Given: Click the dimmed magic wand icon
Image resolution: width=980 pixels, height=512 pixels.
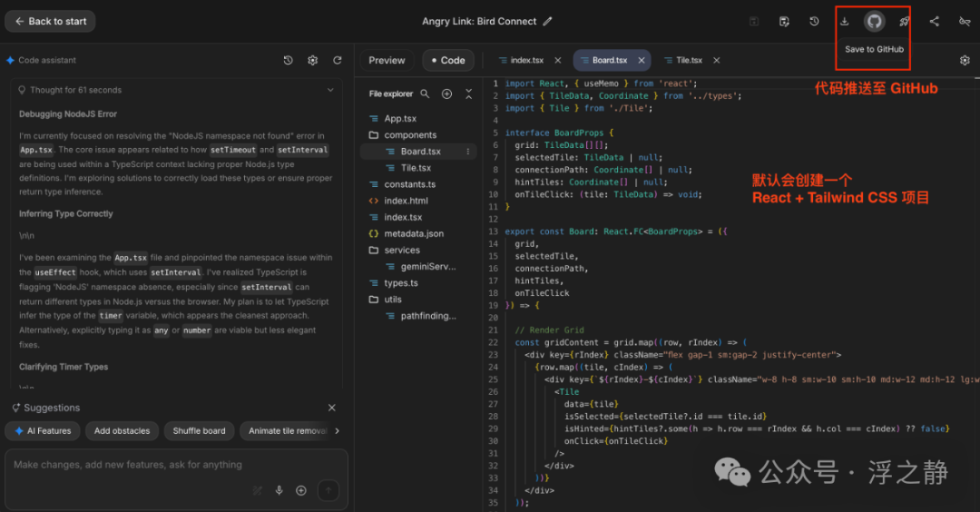Looking at the screenshot, I should coord(257,490).
